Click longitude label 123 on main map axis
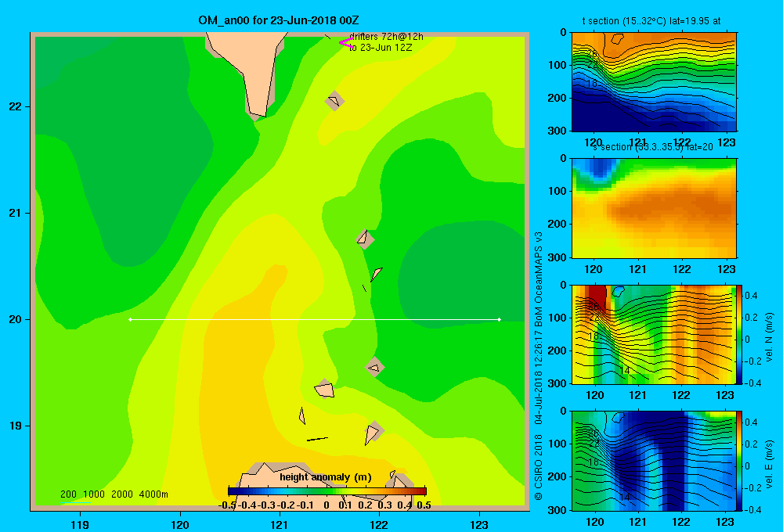The image size is (783, 532). 479,524
